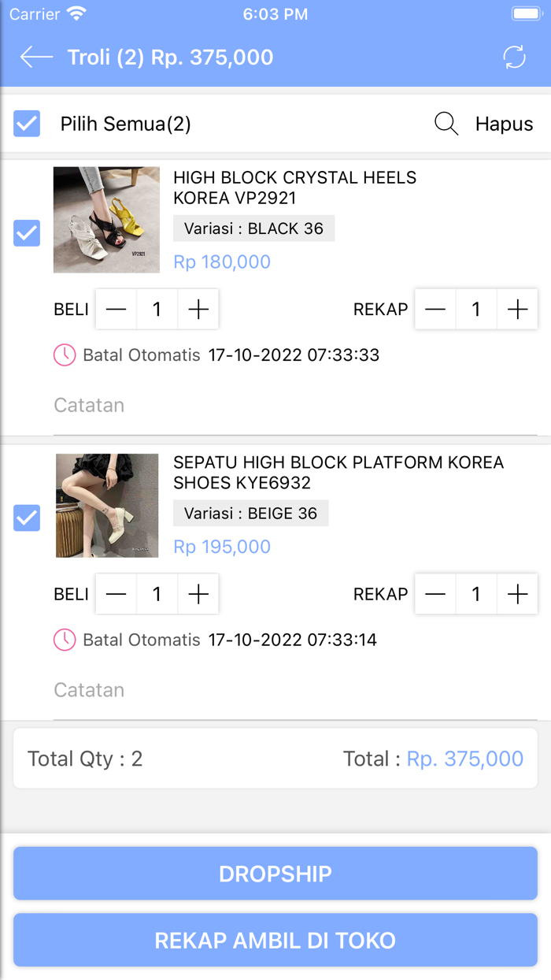
Task: Tap the Catatan field under Crystal Heels
Action: click(x=295, y=406)
